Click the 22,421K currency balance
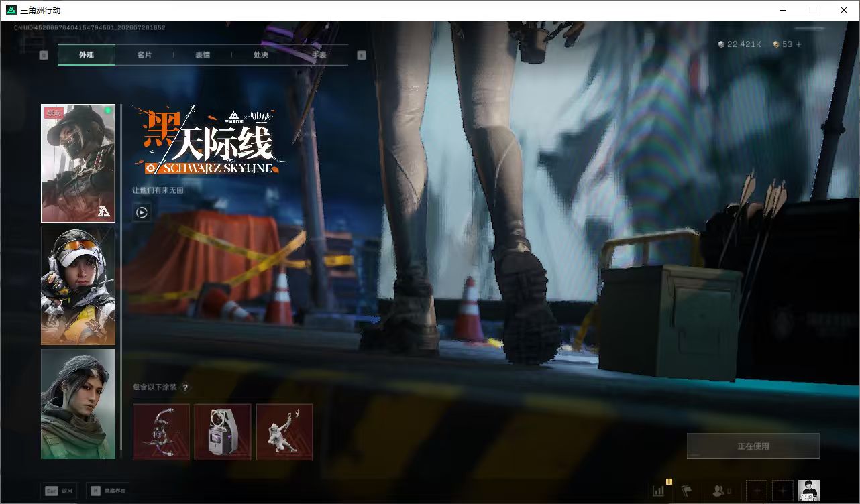 tap(739, 44)
